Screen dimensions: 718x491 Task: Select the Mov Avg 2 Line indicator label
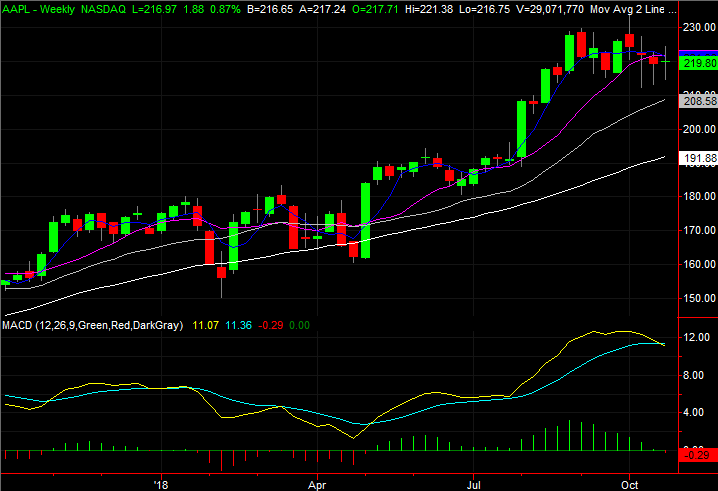click(x=633, y=9)
